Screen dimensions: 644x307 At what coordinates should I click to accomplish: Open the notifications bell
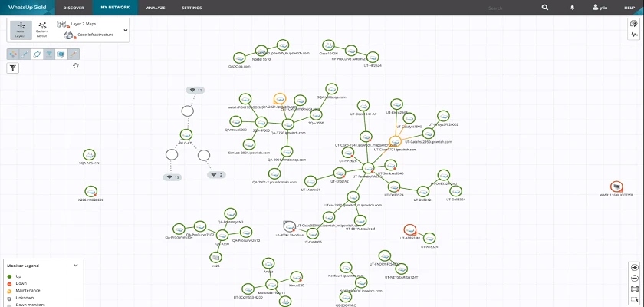(572, 8)
